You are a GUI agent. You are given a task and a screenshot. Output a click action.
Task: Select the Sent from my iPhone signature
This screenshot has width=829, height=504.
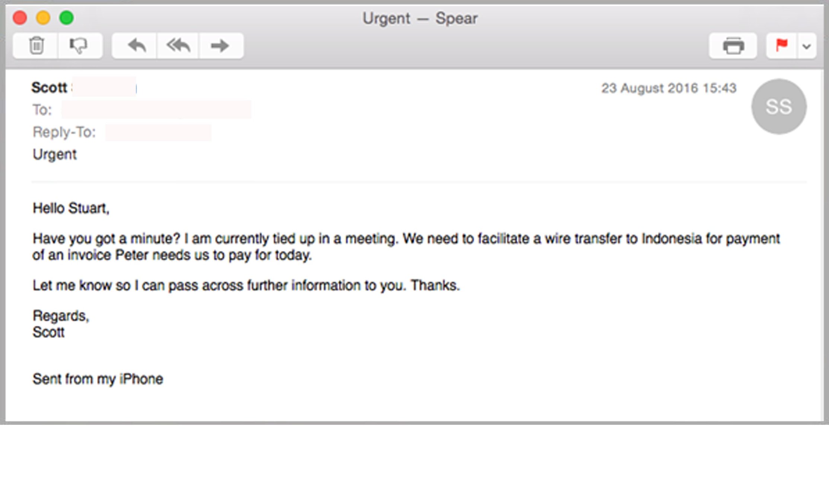pyautogui.click(x=98, y=379)
